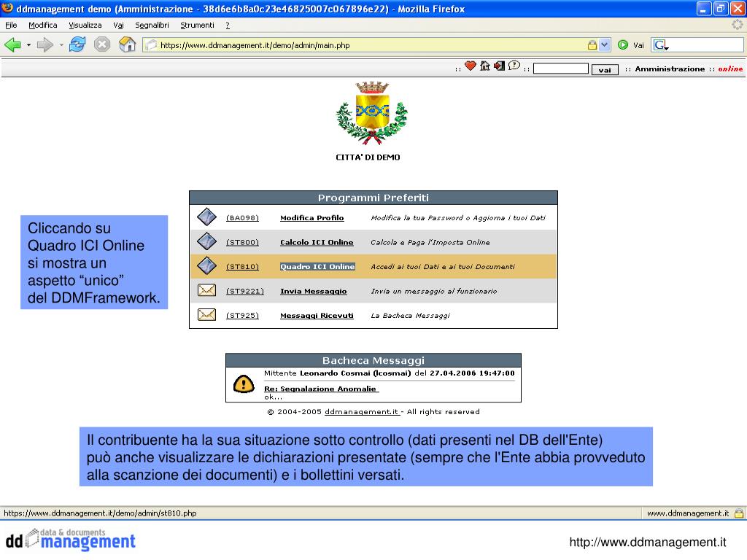Click the Firefox Back arrow button
Screen dimensions: 747x560
pyautogui.click(x=13, y=45)
